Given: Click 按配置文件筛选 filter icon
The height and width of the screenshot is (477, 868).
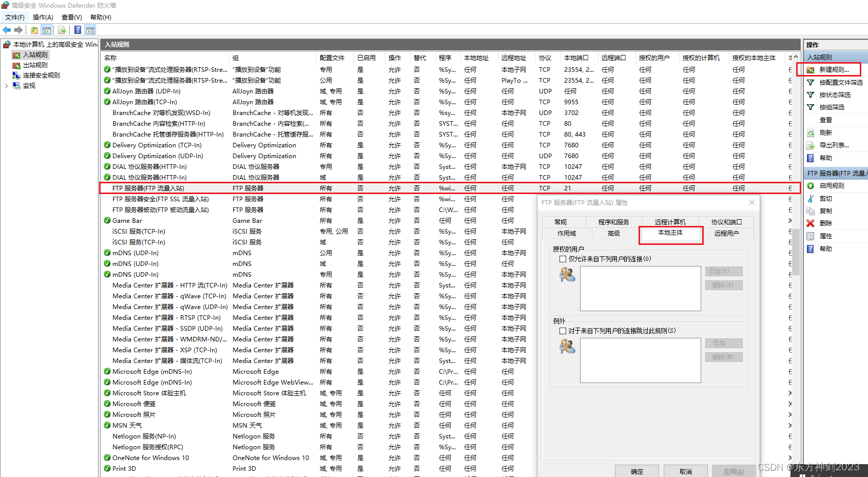Looking at the screenshot, I should point(811,82).
